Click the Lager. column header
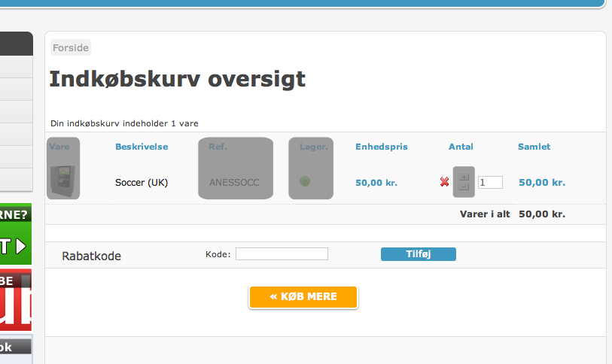 (314, 147)
